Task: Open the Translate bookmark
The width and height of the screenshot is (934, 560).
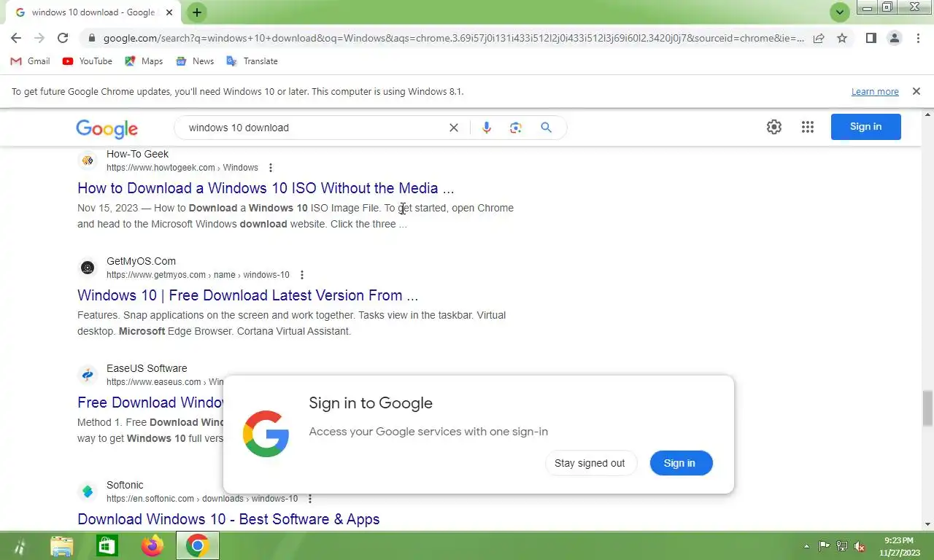Action: [x=252, y=61]
